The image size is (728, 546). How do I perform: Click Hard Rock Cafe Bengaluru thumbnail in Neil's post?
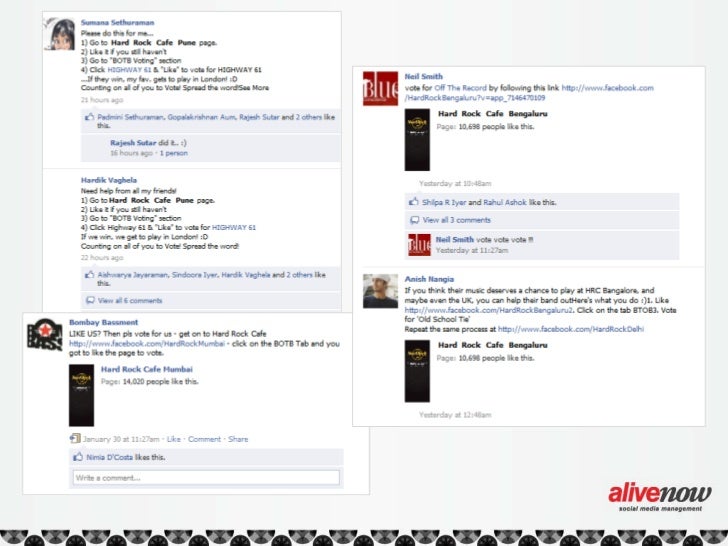[417, 140]
